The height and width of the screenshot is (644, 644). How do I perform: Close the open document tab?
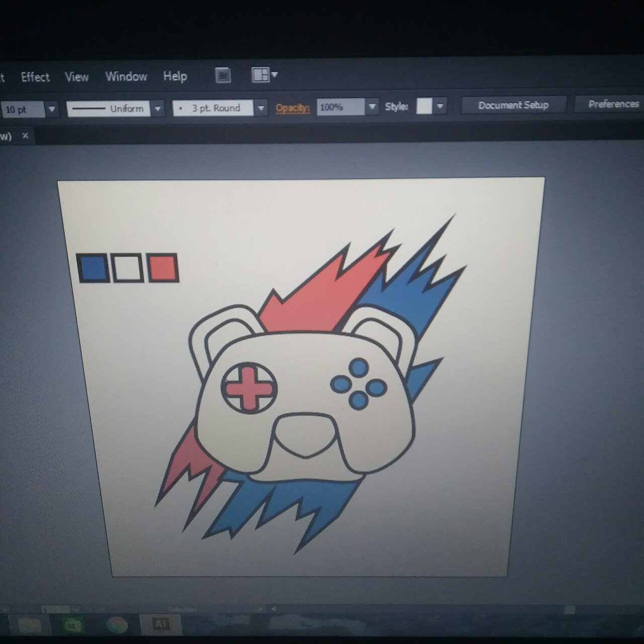25,135
